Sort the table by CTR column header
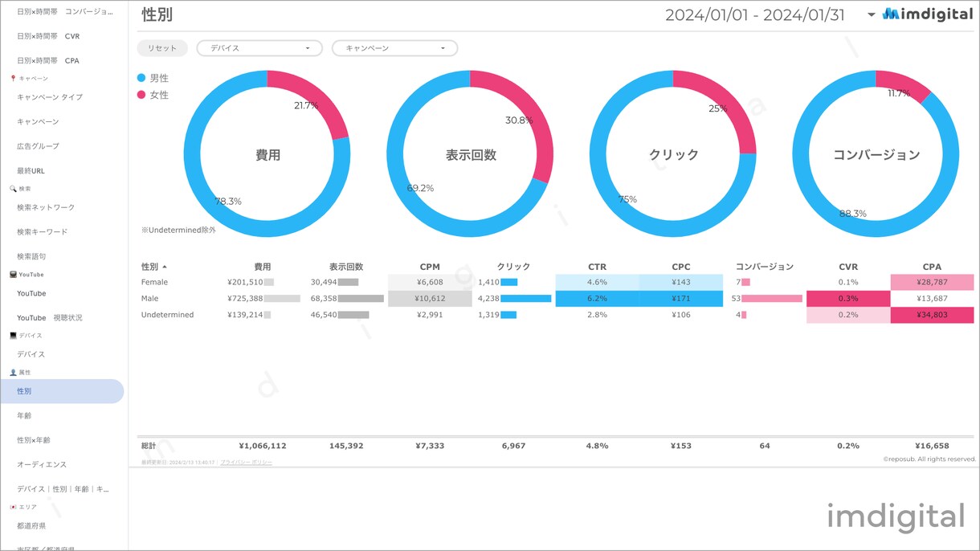The width and height of the screenshot is (980, 551). click(x=597, y=267)
